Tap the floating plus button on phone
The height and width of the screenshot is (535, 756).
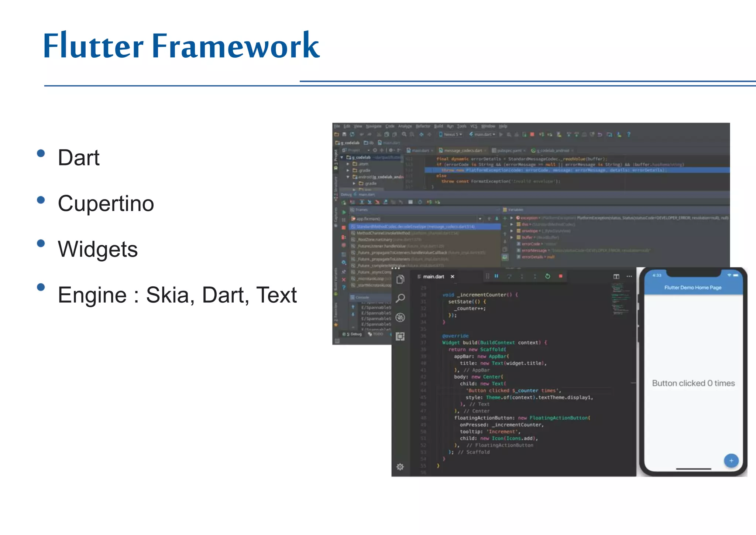(x=731, y=460)
